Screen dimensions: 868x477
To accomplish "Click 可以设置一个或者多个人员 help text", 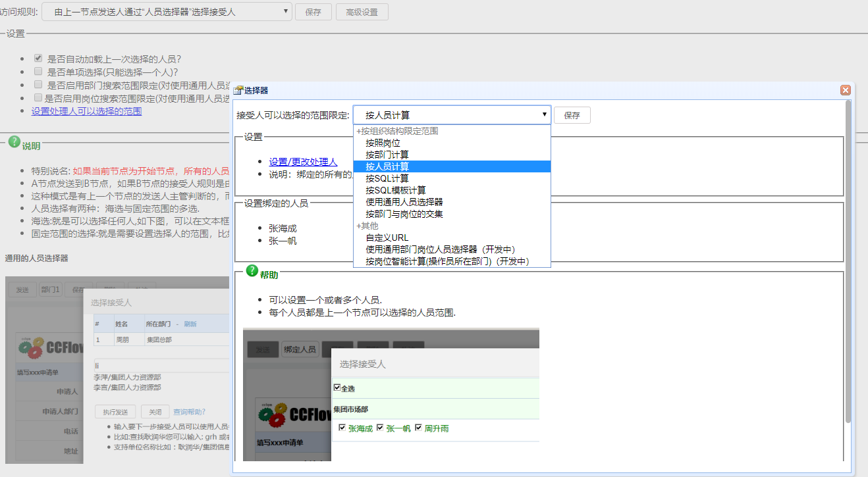I will 325,300.
